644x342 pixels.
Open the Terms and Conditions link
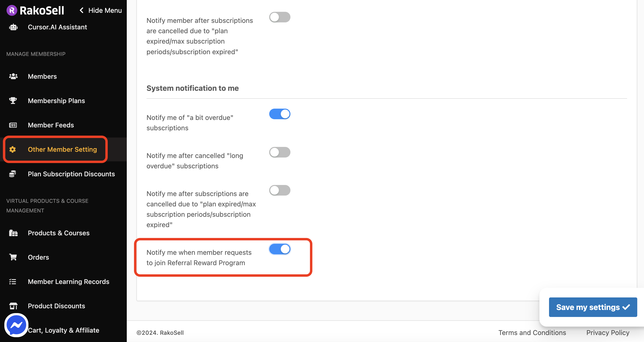[532, 332]
